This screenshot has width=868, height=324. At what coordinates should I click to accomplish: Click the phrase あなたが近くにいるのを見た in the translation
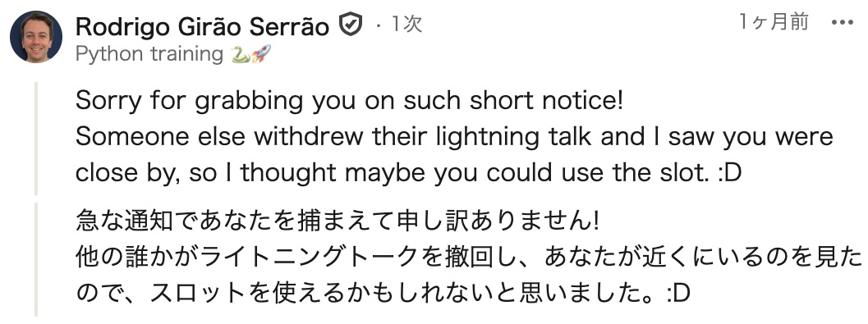703,257
